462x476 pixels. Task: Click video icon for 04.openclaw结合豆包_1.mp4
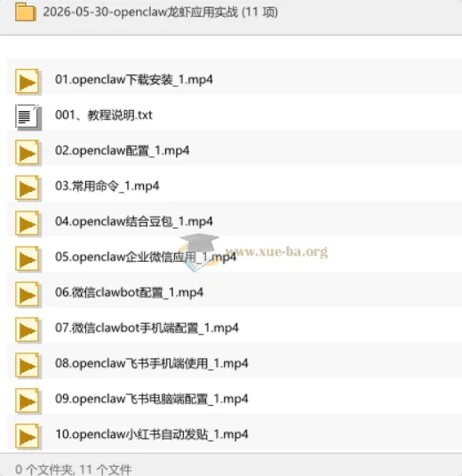point(28,224)
